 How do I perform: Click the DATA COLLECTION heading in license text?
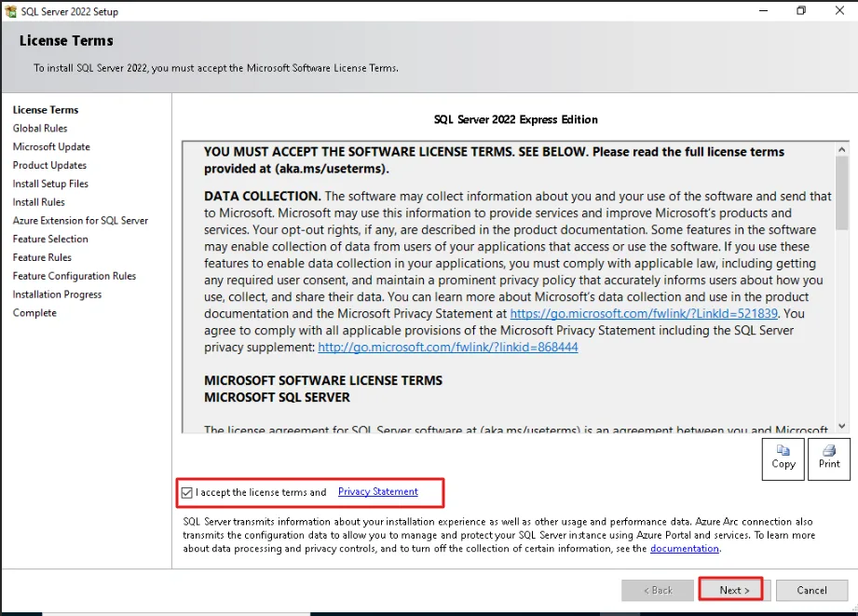(x=263, y=196)
